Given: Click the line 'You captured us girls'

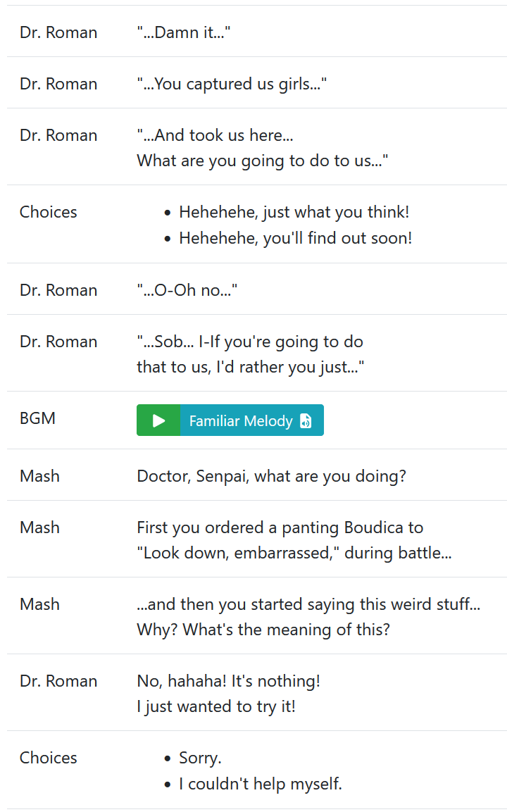Looking at the screenshot, I should point(232,83).
